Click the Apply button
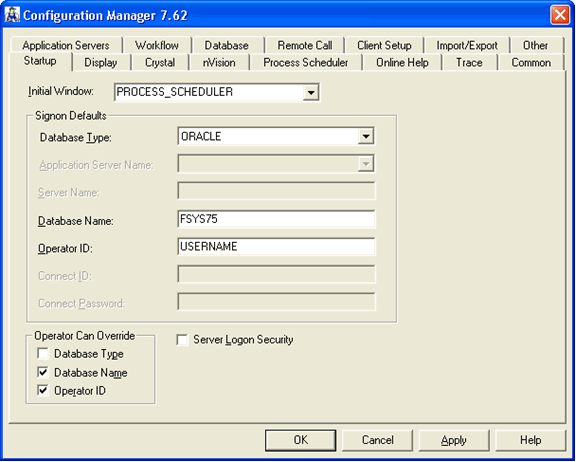576x462 pixels. [454, 440]
